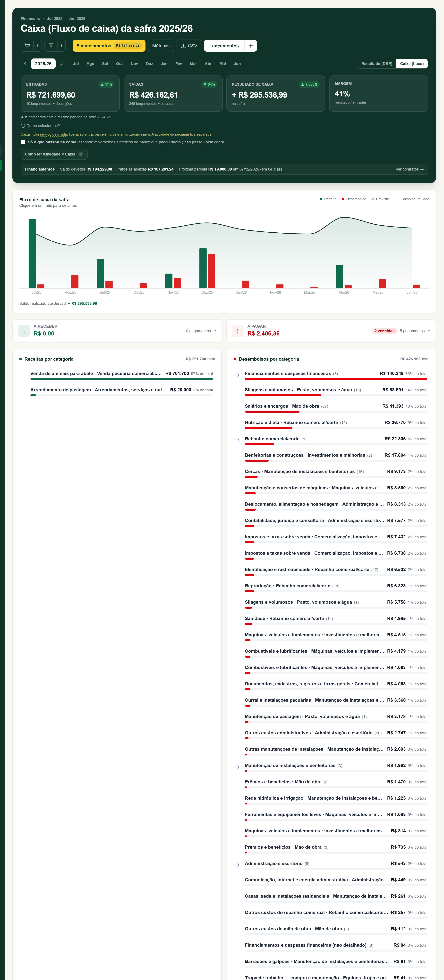
Task: Click 'Silagens e volumosos' (19) red progress bar
Action: pos(283,395)
